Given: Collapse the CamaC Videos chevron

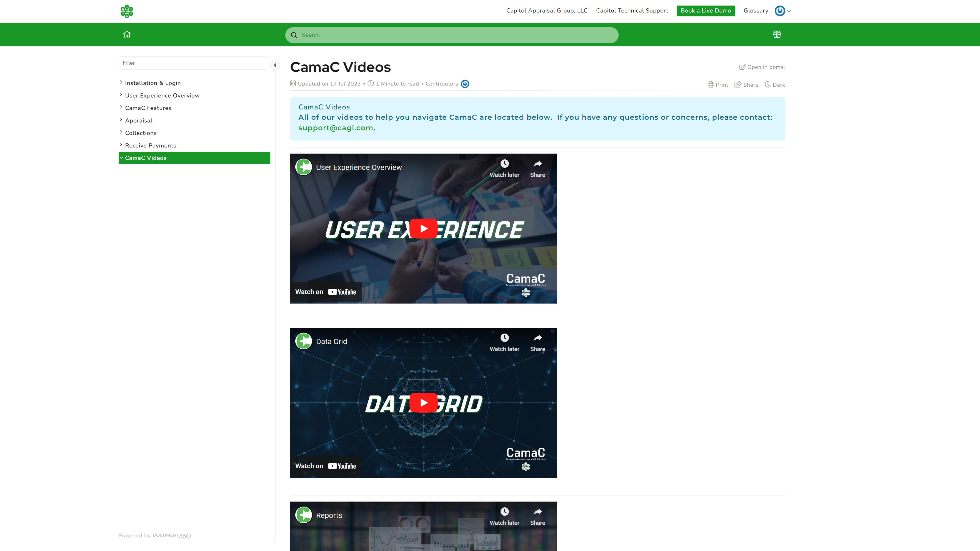Looking at the screenshot, I should (121, 157).
